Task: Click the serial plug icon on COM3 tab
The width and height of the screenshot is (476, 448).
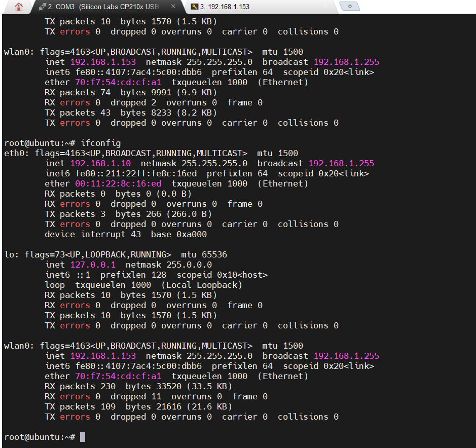Action: (42, 7)
